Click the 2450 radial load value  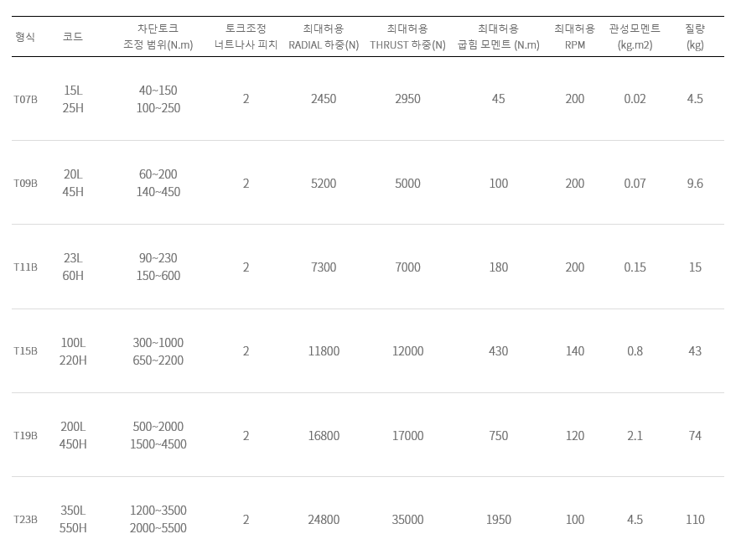(324, 99)
